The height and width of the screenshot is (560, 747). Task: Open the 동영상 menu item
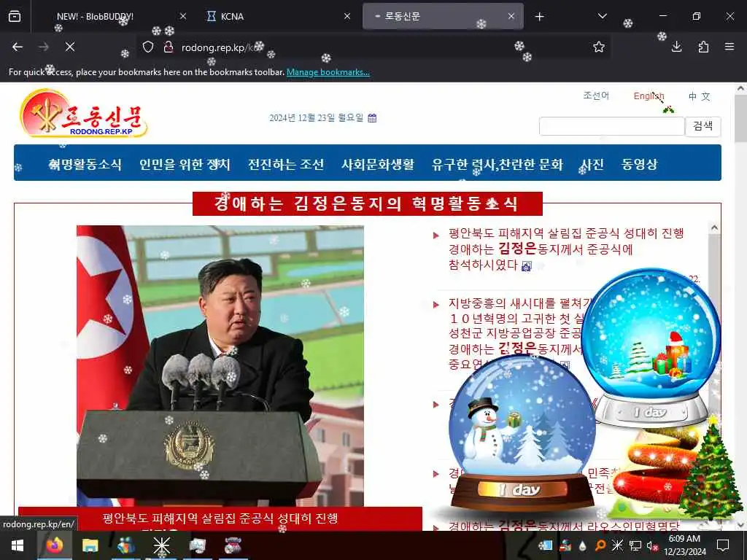click(639, 164)
